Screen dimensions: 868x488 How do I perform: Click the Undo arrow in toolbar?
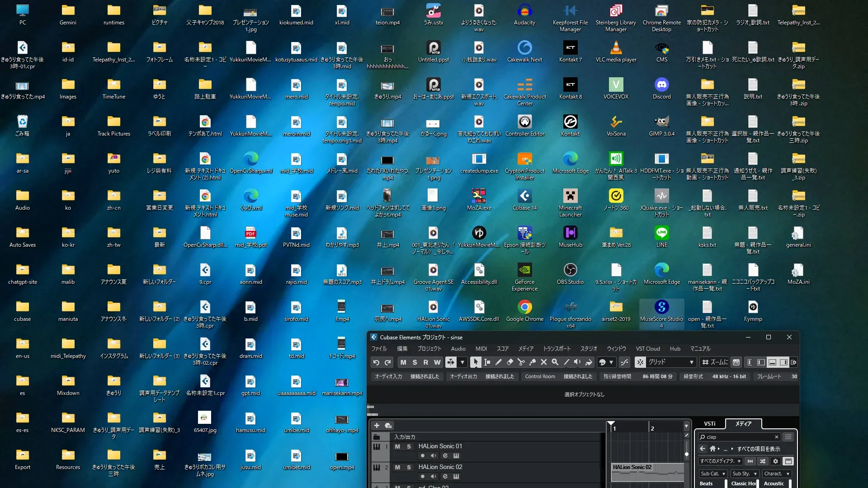(376, 362)
